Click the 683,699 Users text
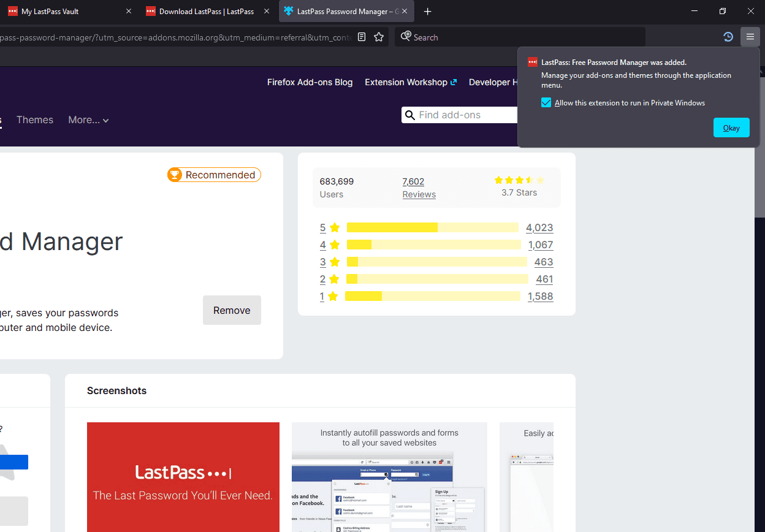The height and width of the screenshot is (532, 765). tap(337, 188)
